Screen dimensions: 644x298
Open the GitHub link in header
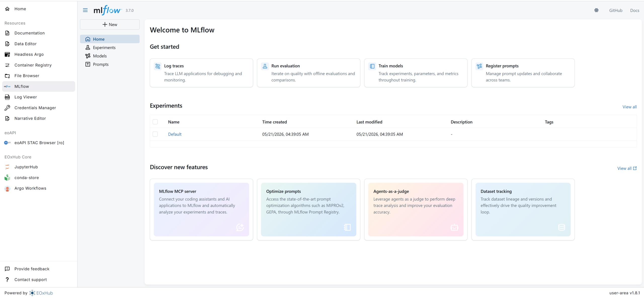(x=616, y=10)
